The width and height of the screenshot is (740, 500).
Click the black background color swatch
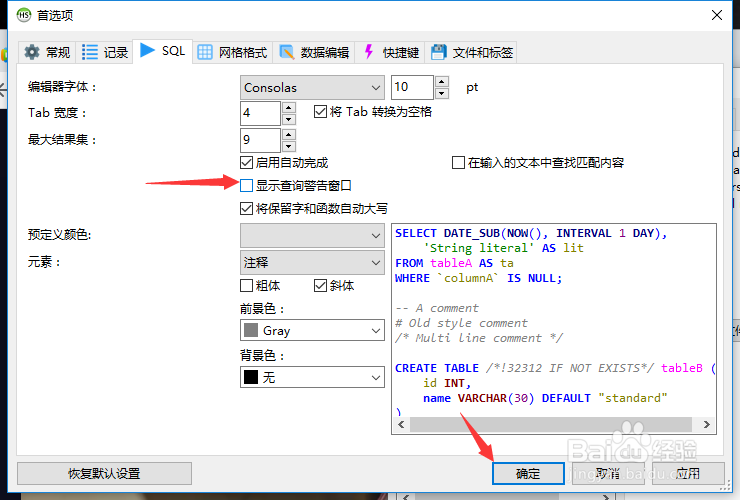(251, 377)
